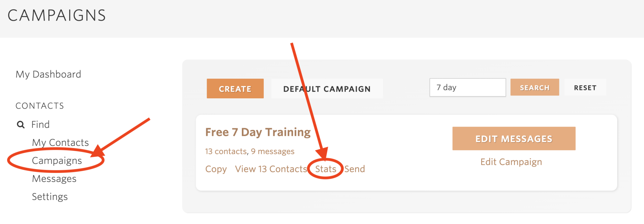The image size is (644, 224).
Task: Copy the Free 7 Day Training campaign
Action: coord(216,169)
